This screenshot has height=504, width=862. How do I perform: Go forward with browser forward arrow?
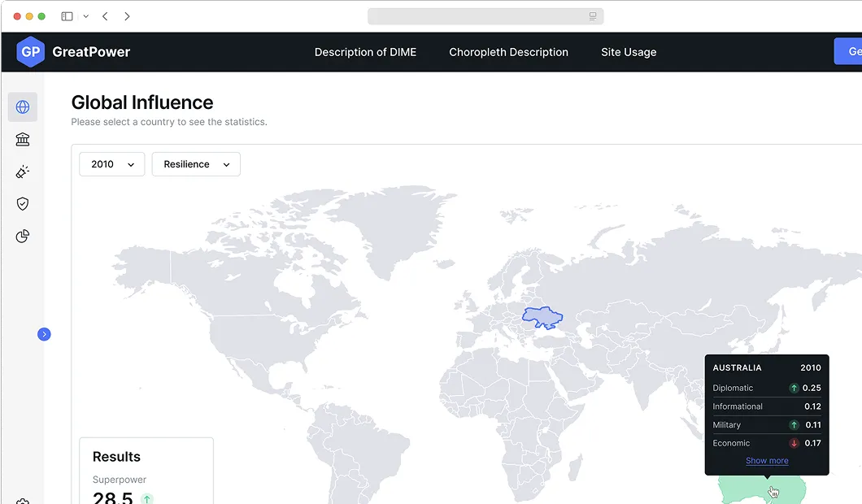tap(127, 16)
